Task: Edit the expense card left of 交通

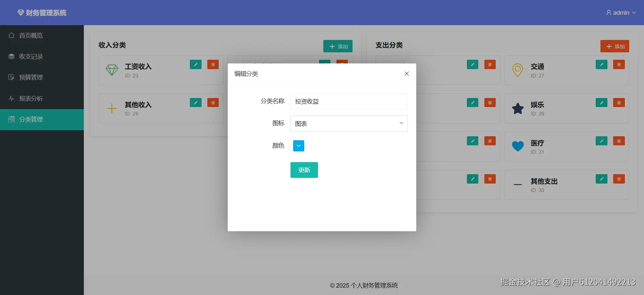Action: (x=473, y=64)
